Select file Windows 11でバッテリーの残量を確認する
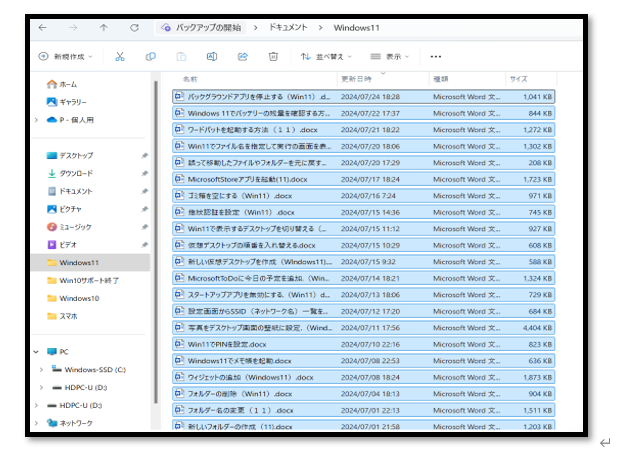Viewport: 617px width, 456px height. coord(364,113)
